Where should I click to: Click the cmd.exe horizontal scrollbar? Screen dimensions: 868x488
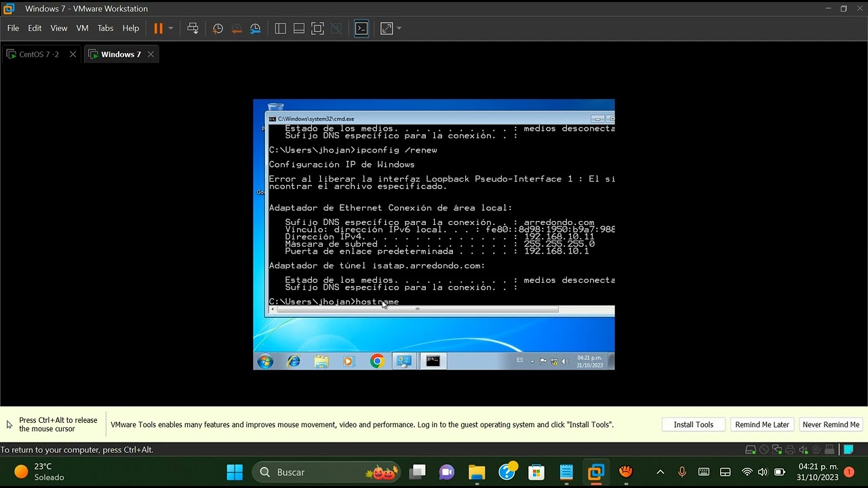(x=418, y=309)
